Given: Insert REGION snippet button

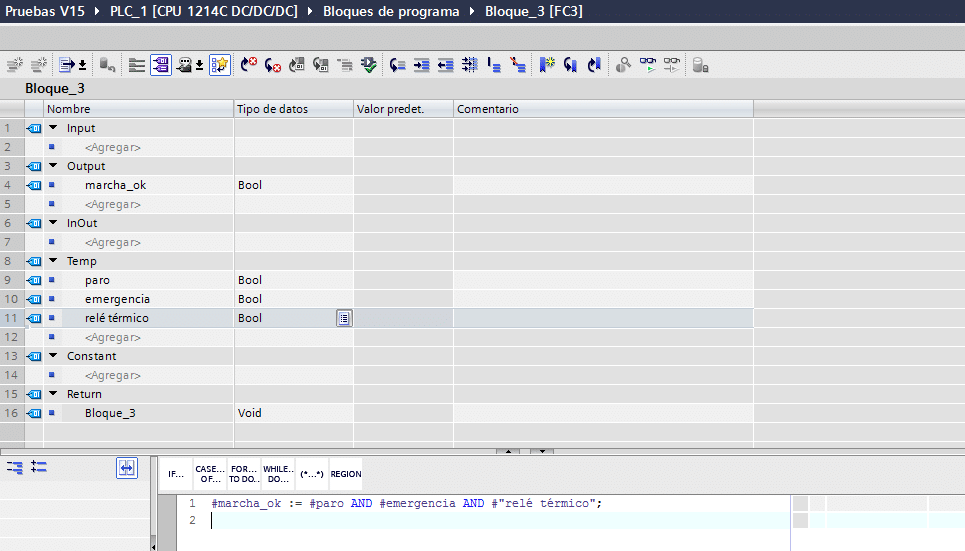Looking at the screenshot, I should pyautogui.click(x=345, y=474).
